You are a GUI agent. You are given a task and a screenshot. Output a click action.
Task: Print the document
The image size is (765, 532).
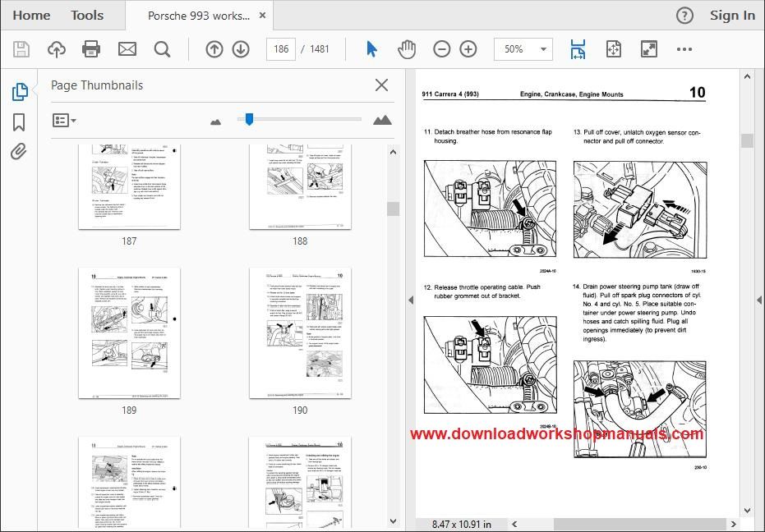(91, 49)
